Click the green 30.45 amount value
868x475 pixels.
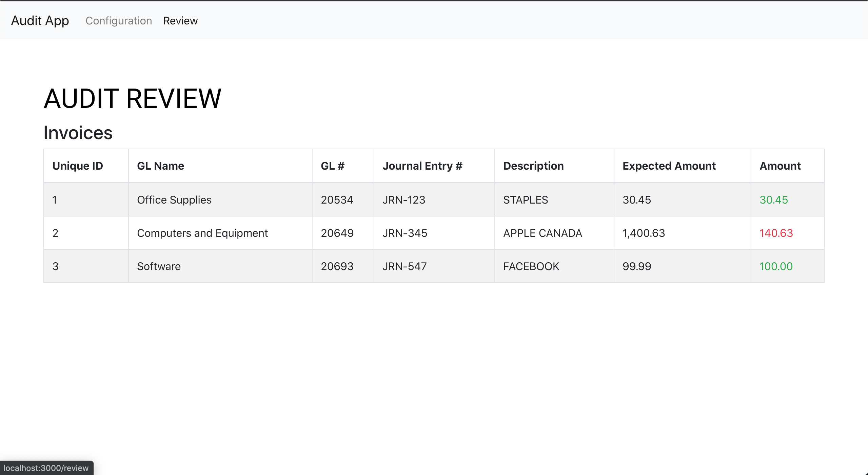point(774,200)
